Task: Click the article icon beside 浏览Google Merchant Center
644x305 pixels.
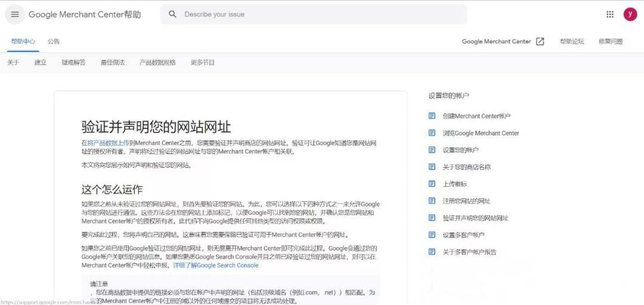Action: click(x=432, y=133)
